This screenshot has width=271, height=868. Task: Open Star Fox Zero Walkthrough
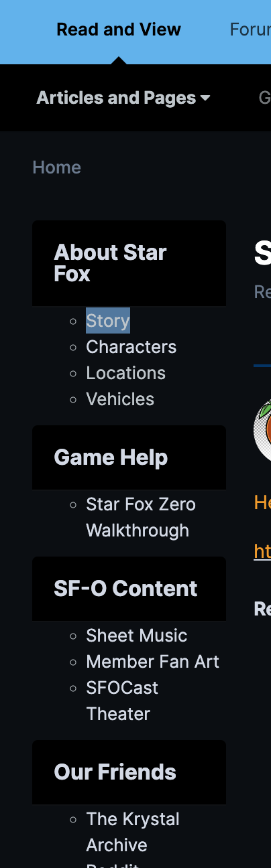pos(141,517)
